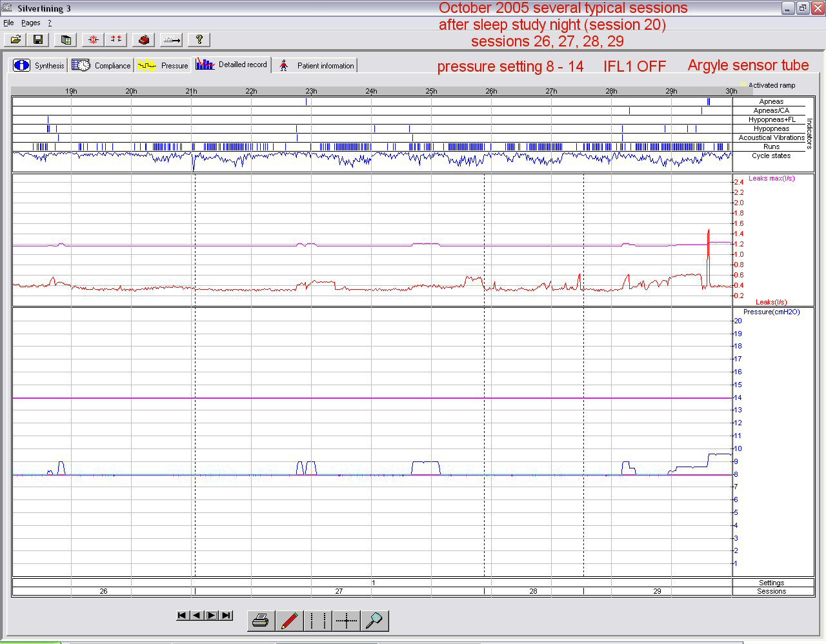
Task: Go to the previous record page
Action: [196, 616]
